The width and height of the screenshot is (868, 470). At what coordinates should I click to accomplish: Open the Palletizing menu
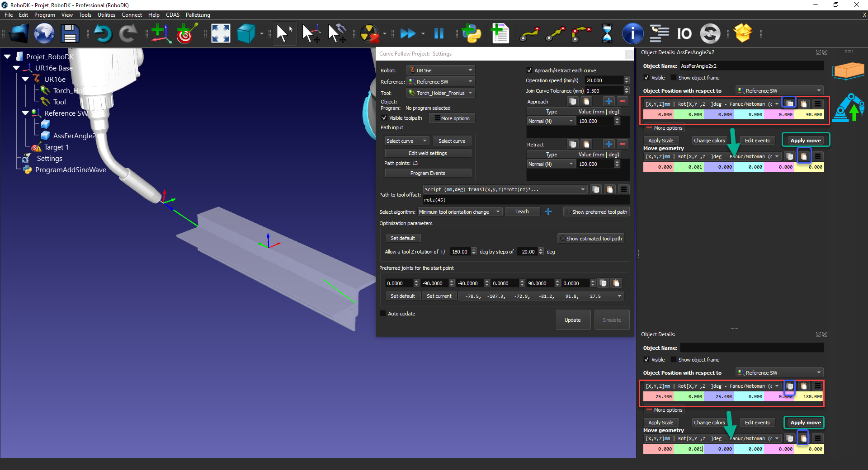pos(198,15)
